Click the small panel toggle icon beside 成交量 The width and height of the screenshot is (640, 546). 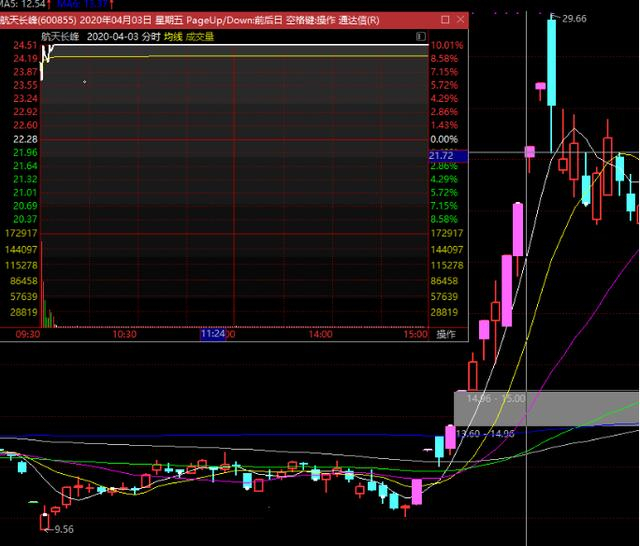(421, 36)
